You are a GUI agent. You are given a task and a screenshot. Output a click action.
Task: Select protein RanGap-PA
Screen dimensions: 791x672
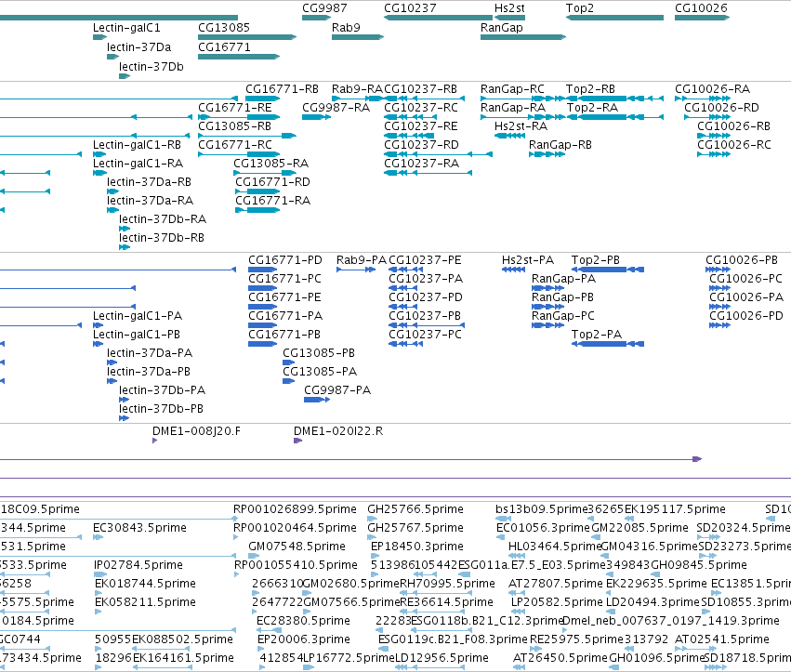click(x=563, y=279)
